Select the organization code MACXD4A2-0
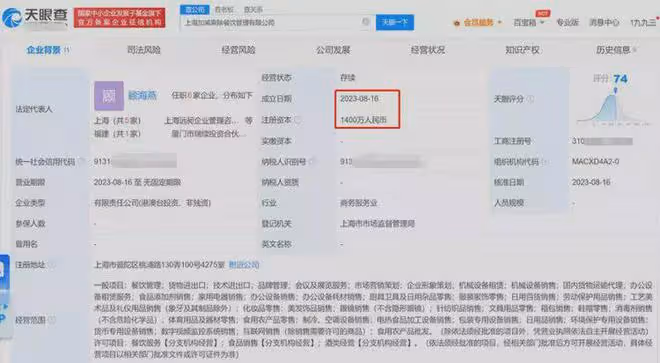The width and height of the screenshot is (660, 363). (595, 162)
